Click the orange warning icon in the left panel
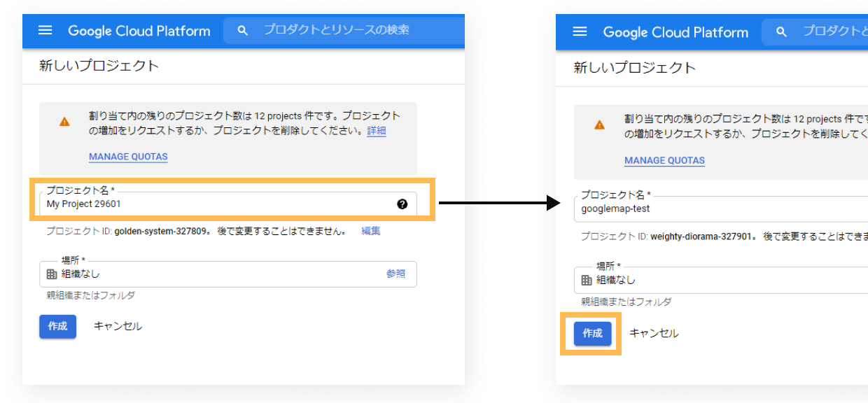The height and width of the screenshot is (403, 868). click(x=64, y=121)
